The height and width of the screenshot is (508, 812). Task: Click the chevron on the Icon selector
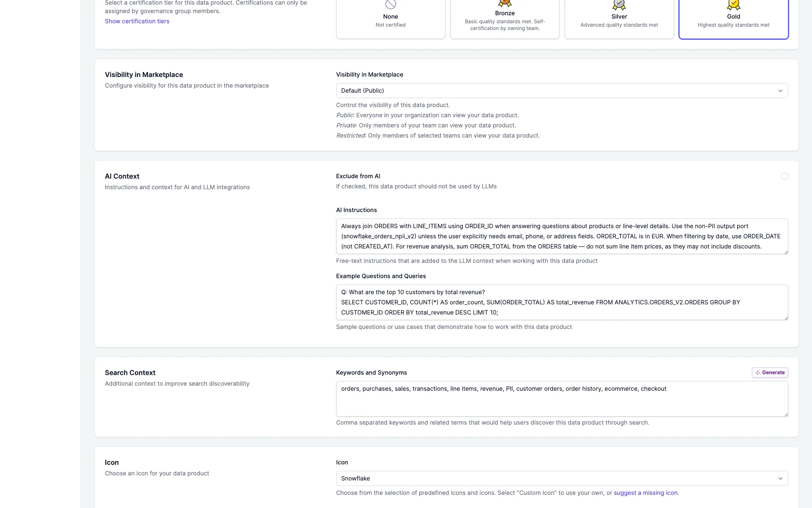pos(780,478)
